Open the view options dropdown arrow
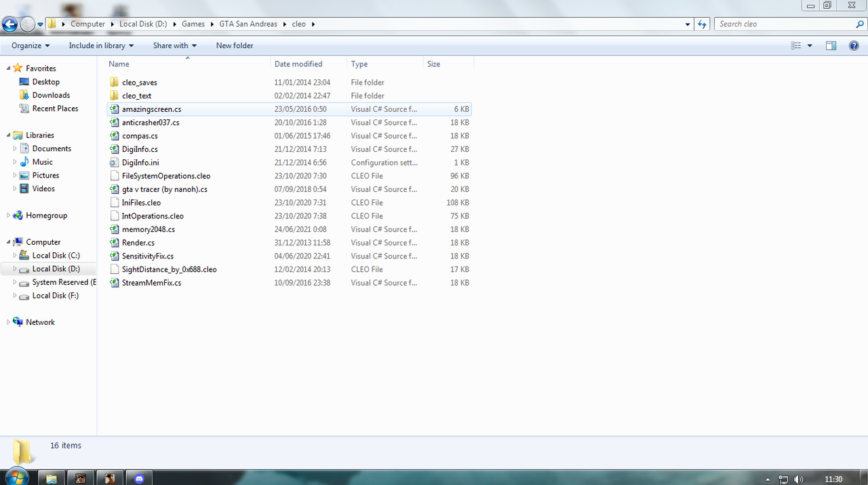The width and height of the screenshot is (868, 485). tap(810, 45)
